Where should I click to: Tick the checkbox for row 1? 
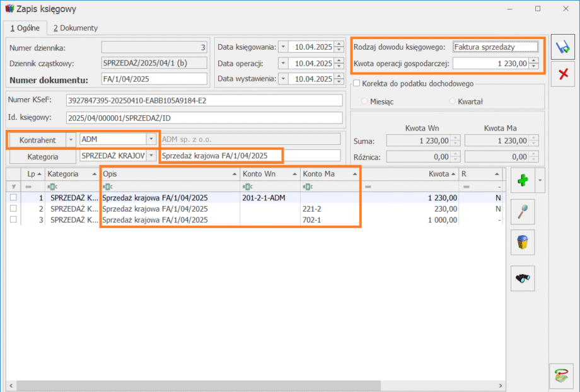[x=13, y=197]
